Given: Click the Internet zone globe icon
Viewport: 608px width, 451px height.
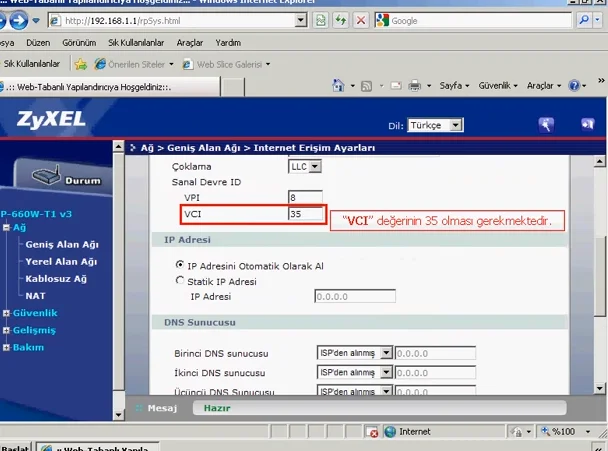Looking at the screenshot, I should pos(390,432).
